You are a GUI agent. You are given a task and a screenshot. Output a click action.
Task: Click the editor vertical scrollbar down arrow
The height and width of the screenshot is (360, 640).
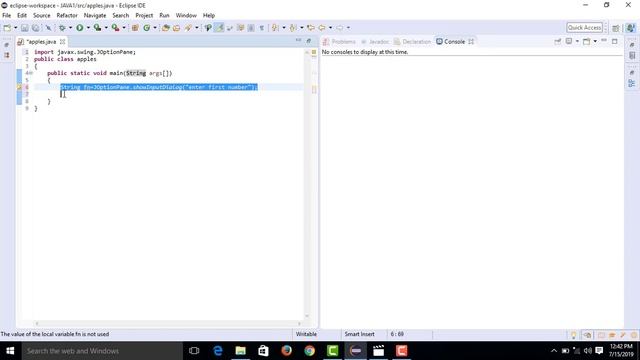click(307, 316)
